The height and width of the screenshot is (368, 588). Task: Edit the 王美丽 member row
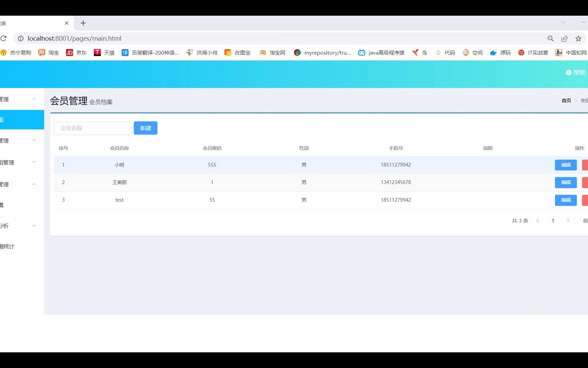click(566, 183)
